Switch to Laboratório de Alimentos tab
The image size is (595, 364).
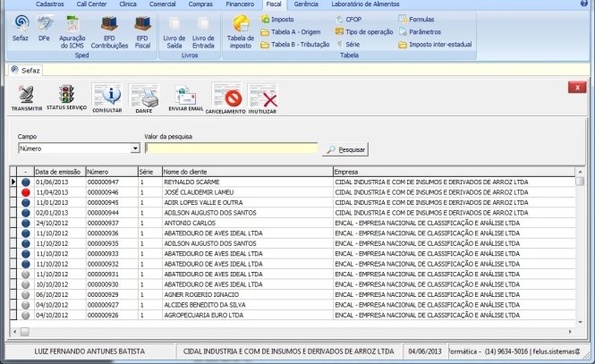pos(365,4)
